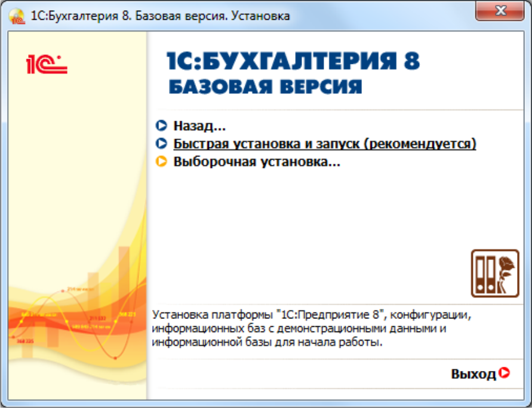Click the orange arrow beside Выборочная установка
The height and width of the screenshot is (408, 532).
click(x=161, y=161)
